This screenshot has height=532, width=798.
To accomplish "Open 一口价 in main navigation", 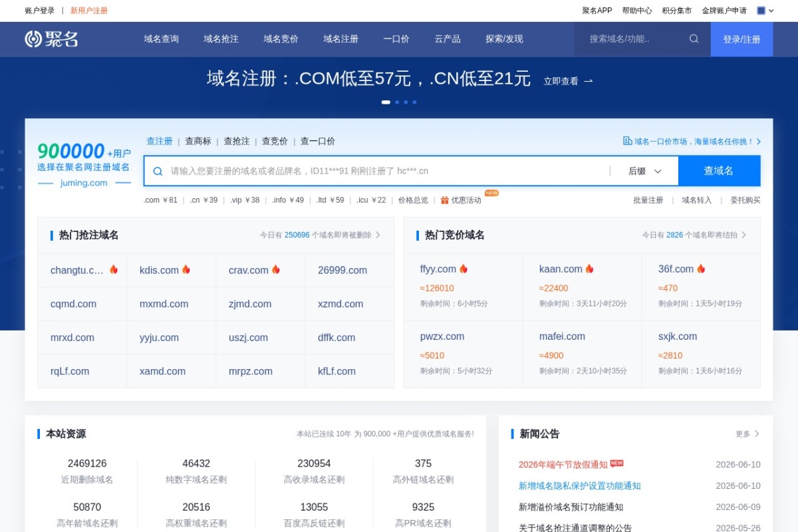I will [x=396, y=39].
